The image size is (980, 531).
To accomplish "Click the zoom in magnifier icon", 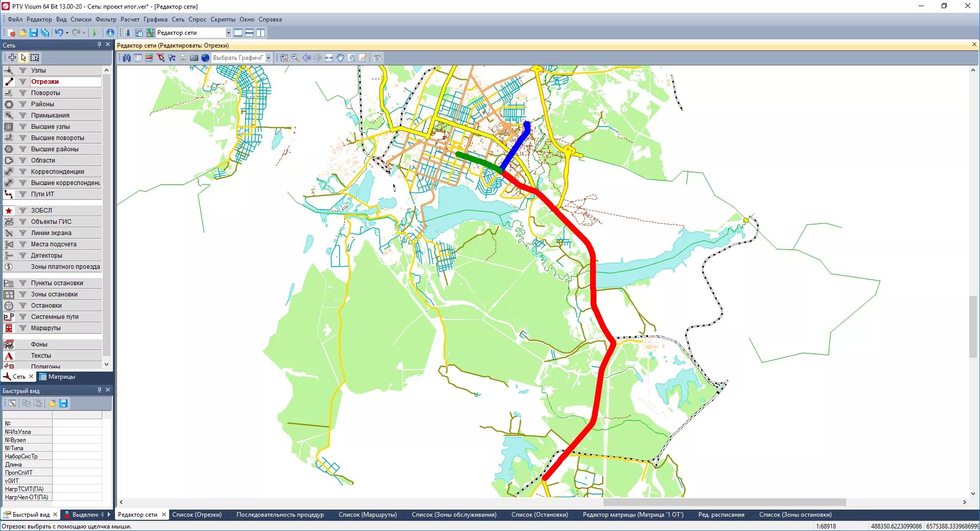I will [284, 58].
